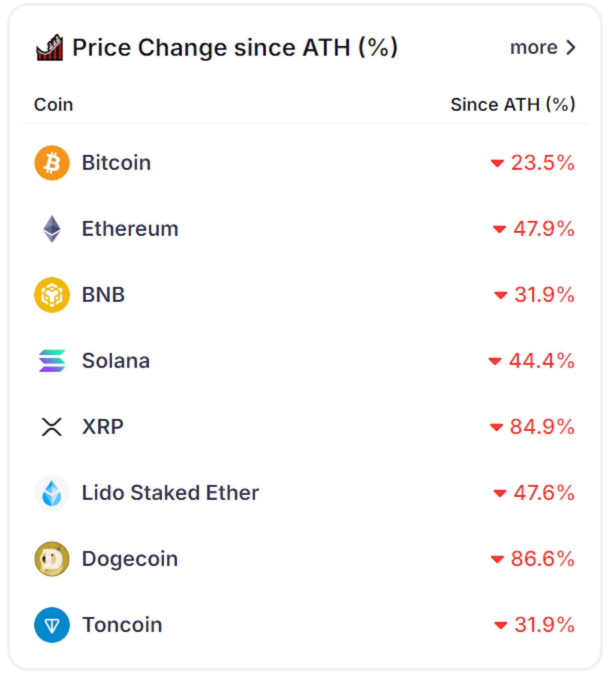Screen dimensions: 616x680
Task: Open the Ethereum coin name link
Action: tap(130, 229)
